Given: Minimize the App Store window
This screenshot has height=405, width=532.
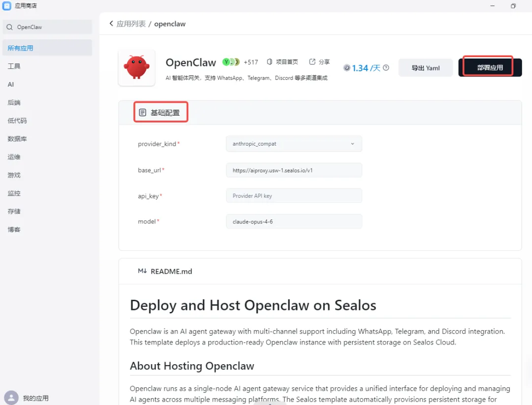Looking at the screenshot, I should (x=492, y=6).
